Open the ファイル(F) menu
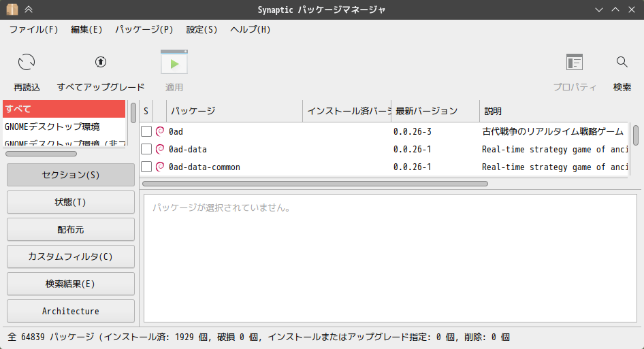644x349 pixels. point(33,29)
